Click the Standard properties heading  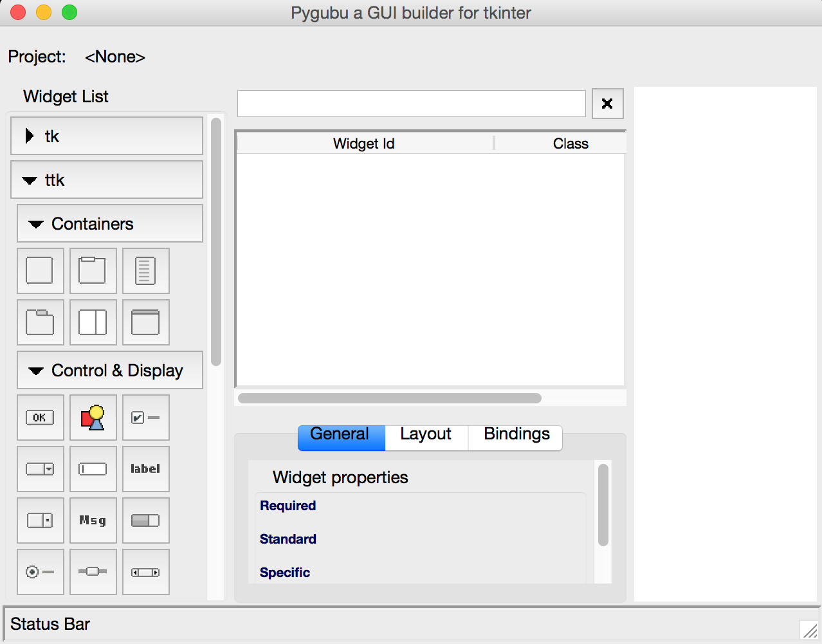288,539
